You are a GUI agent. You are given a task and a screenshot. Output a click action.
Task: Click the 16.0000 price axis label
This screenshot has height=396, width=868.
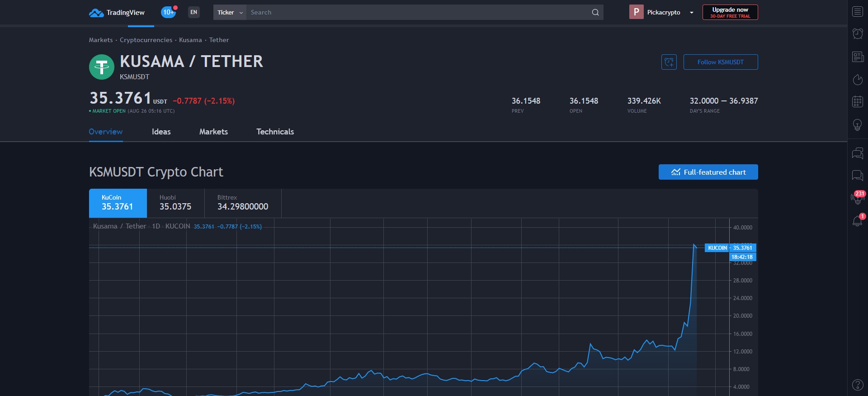(x=742, y=334)
